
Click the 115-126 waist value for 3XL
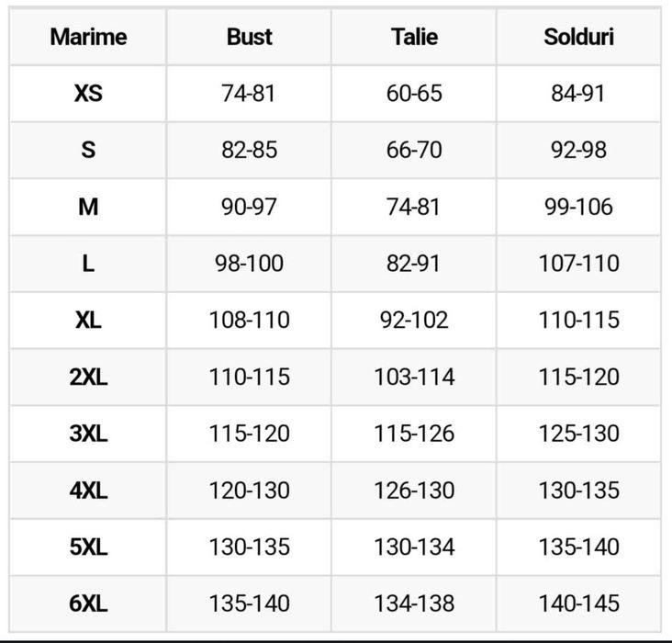(414, 434)
